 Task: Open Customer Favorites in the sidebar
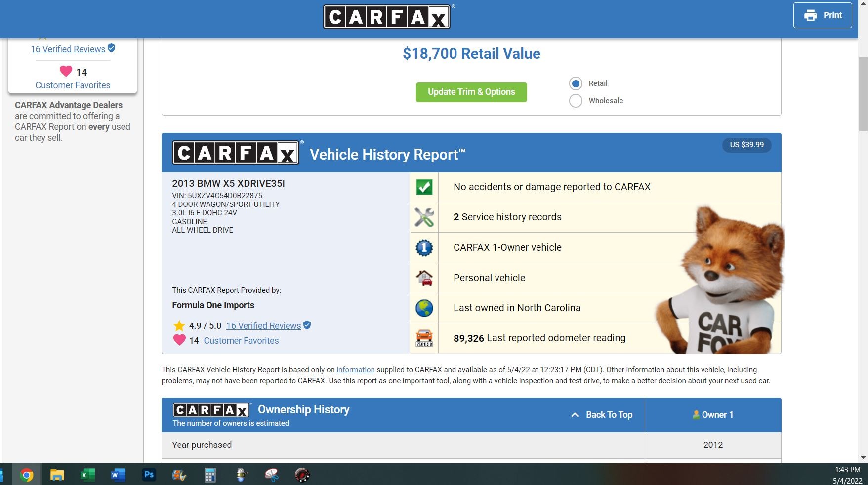coord(73,85)
